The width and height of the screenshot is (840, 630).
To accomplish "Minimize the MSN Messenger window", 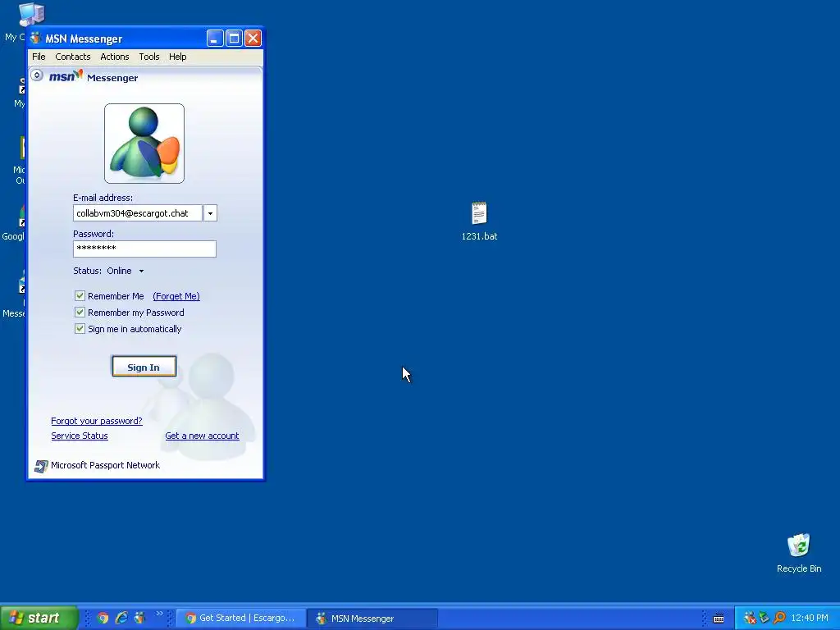I will point(215,39).
